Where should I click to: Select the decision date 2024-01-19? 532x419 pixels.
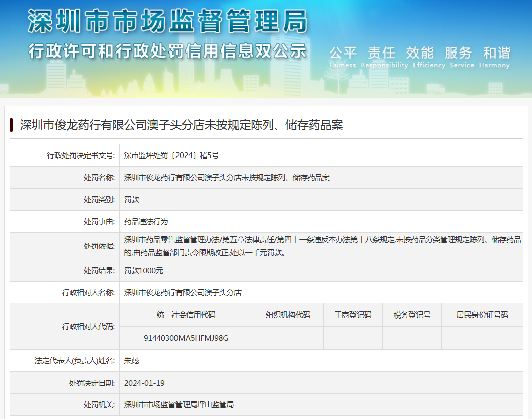[144, 383]
